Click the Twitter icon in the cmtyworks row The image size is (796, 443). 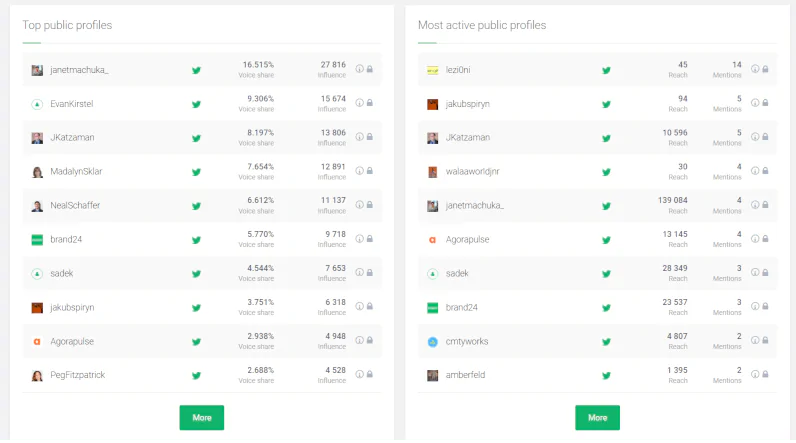(x=606, y=341)
